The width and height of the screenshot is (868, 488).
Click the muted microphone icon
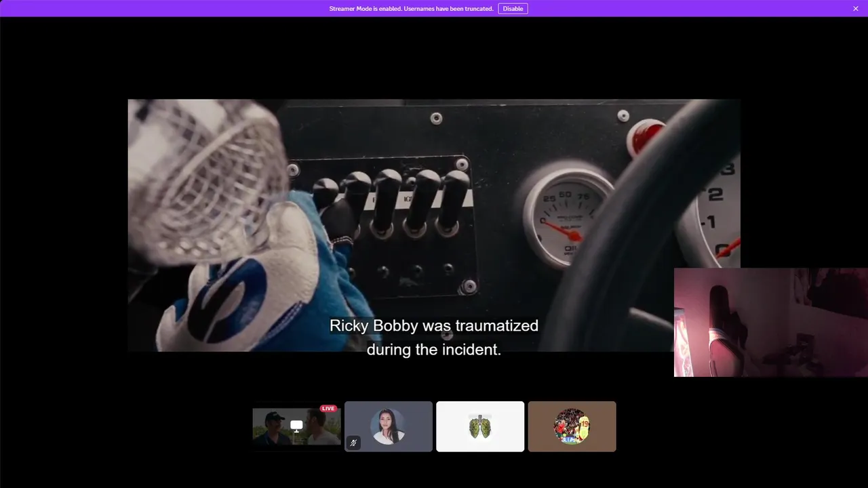pyautogui.click(x=353, y=443)
